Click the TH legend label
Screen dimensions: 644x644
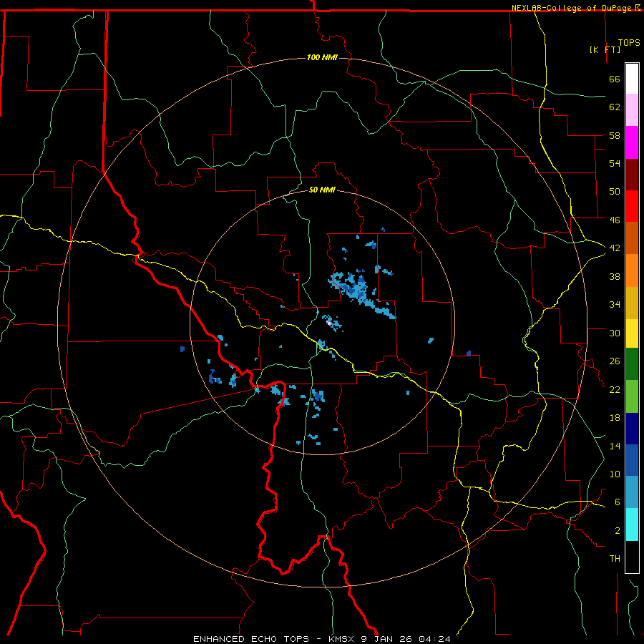click(x=615, y=559)
